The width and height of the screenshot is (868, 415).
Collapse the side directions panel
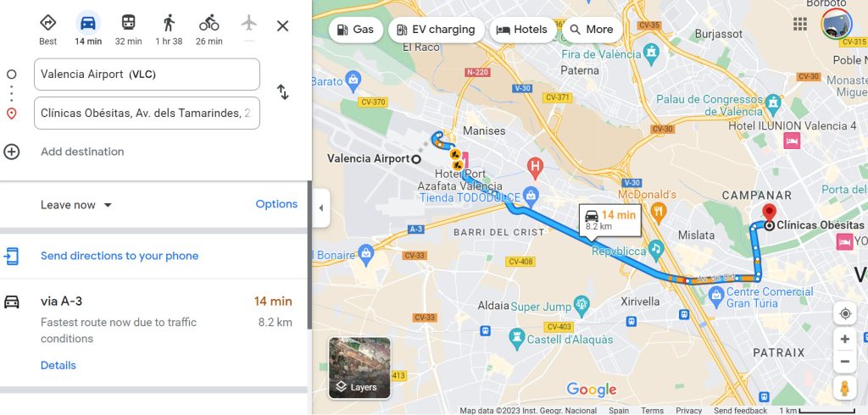coord(321,208)
